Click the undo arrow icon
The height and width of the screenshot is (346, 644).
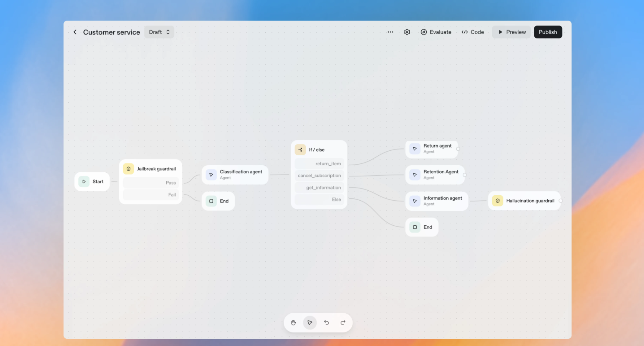coord(326,323)
